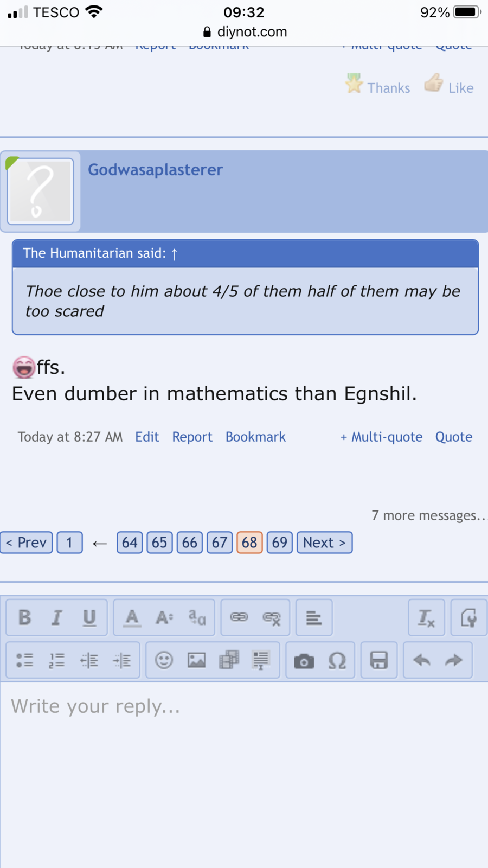This screenshot has width=488, height=868.
Task: Toggle italic formatting in editor
Action: pyautogui.click(x=56, y=617)
